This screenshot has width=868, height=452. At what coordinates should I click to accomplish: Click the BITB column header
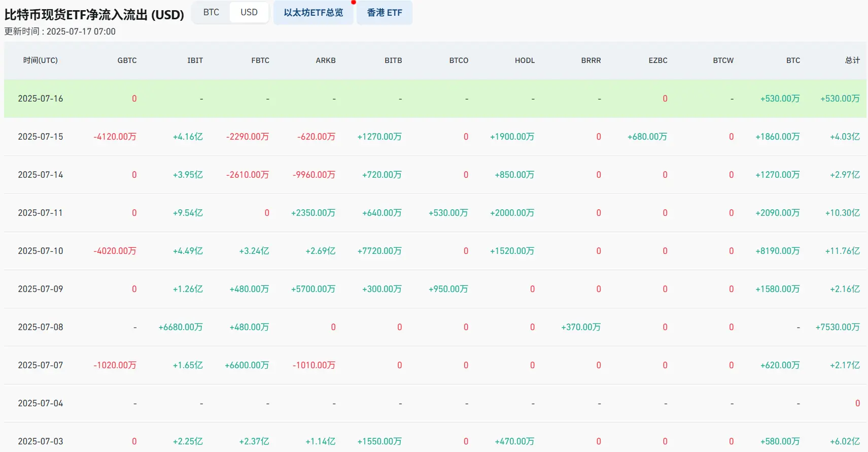coord(393,60)
